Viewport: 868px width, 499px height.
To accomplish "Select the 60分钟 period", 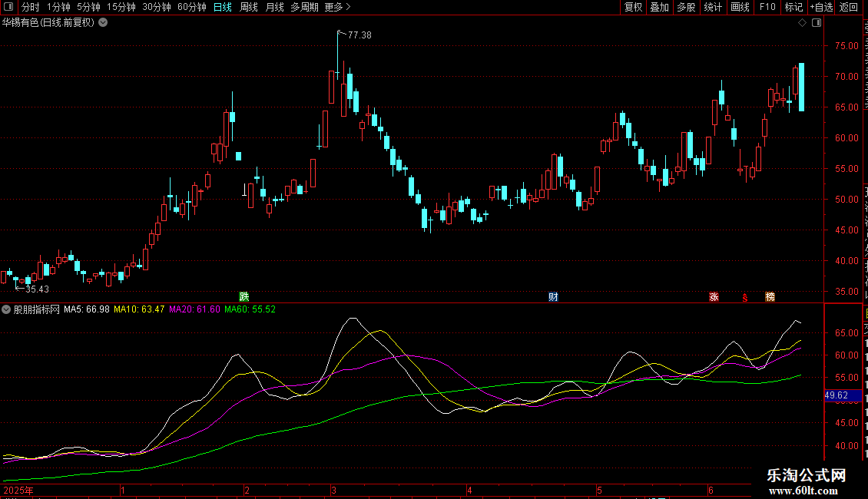I will [x=192, y=7].
